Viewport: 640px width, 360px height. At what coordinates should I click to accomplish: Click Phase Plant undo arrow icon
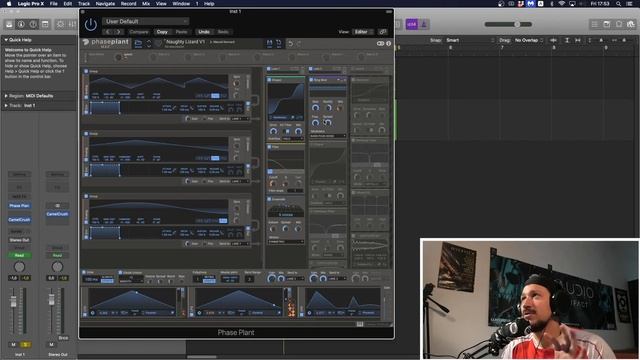point(291,43)
